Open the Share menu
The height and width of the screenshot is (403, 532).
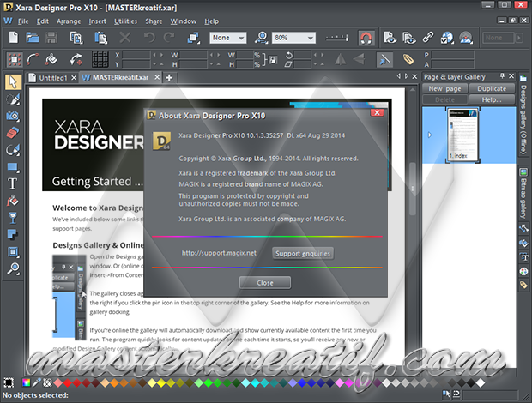(154, 21)
